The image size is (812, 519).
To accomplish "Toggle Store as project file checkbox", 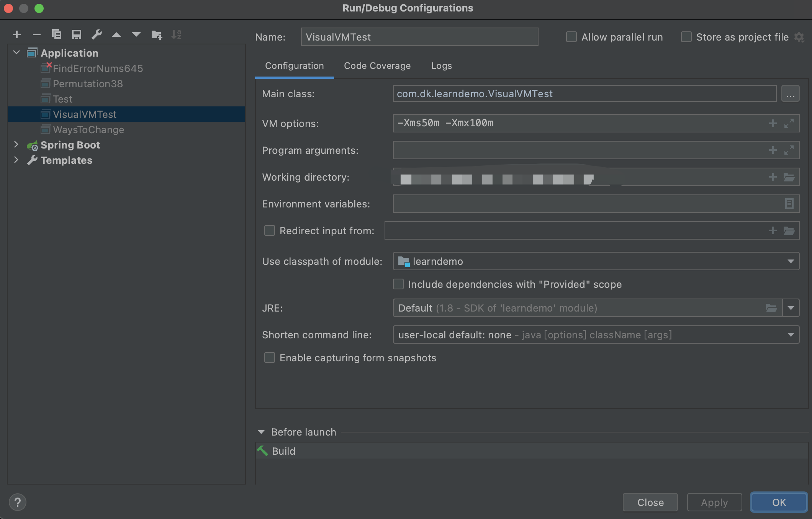I will tap(686, 37).
